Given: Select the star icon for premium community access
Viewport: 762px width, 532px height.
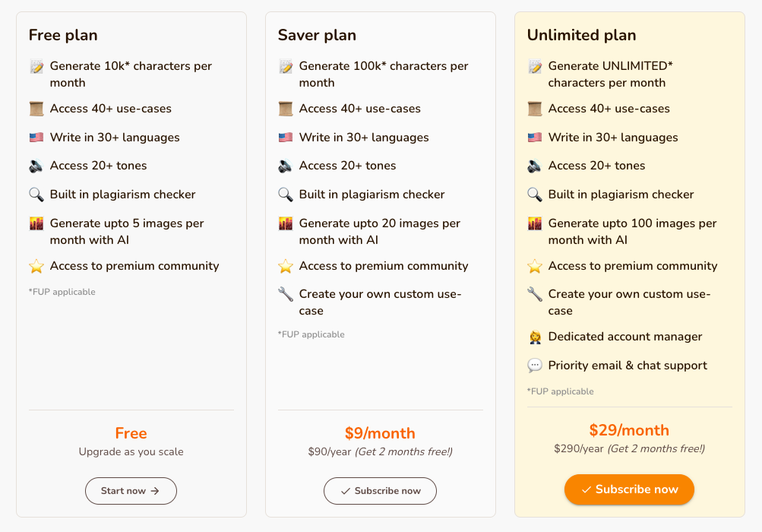Looking at the screenshot, I should click(36, 266).
